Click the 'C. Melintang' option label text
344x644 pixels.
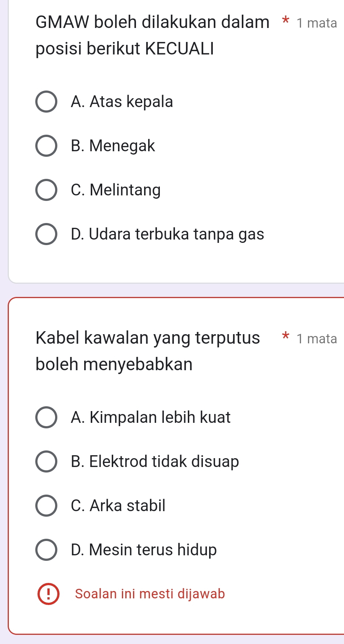click(116, 190)
